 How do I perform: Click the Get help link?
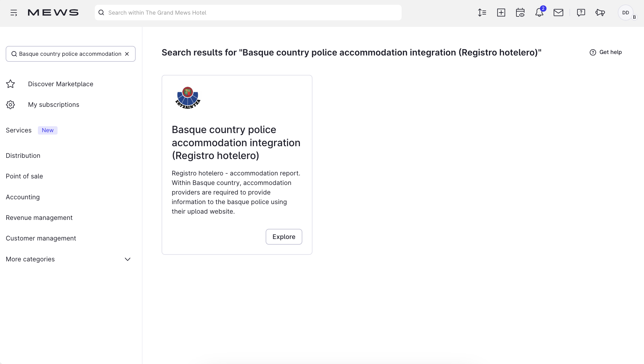[606, 52]
